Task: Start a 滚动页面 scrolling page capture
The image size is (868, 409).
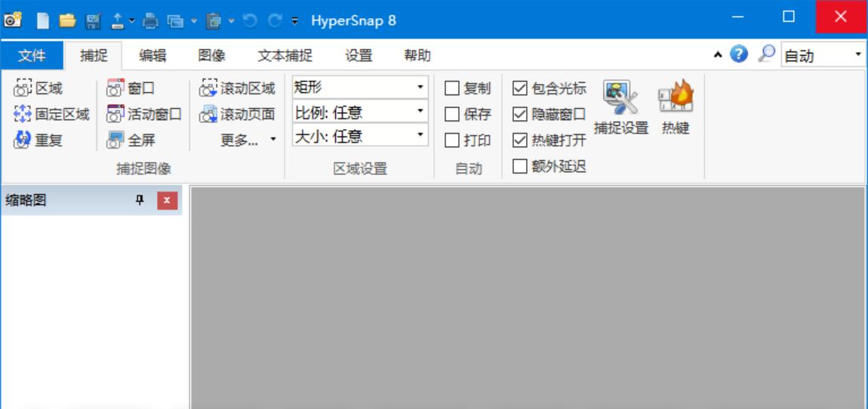Action: click(x=238, y=115)
